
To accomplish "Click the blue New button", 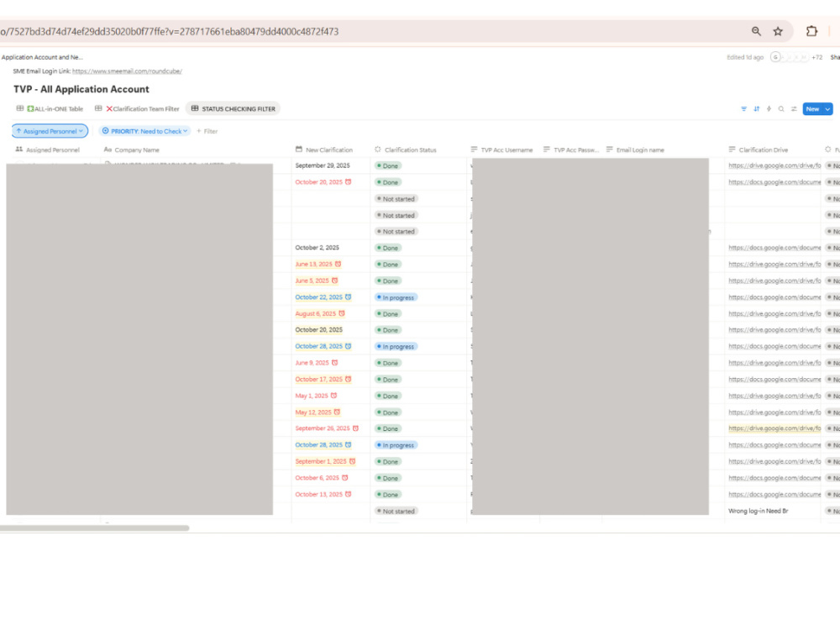I will [812, 108].
